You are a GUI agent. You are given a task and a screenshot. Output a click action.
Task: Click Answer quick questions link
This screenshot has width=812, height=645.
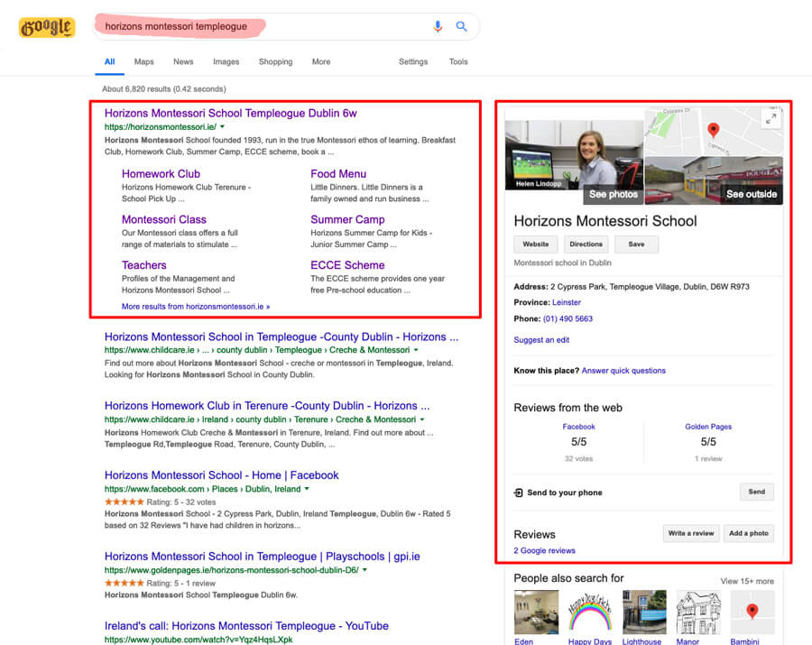click(623, 371)
